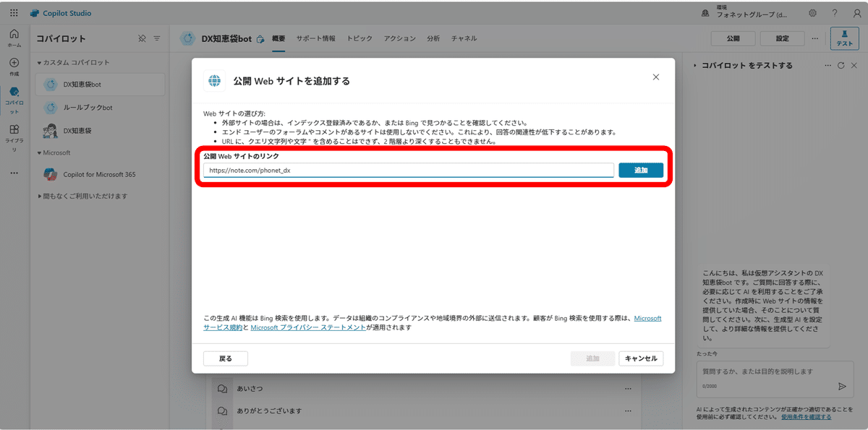Open left rail more (…) menu
This screenshot has height=430, width=868.
coord(14,173)
